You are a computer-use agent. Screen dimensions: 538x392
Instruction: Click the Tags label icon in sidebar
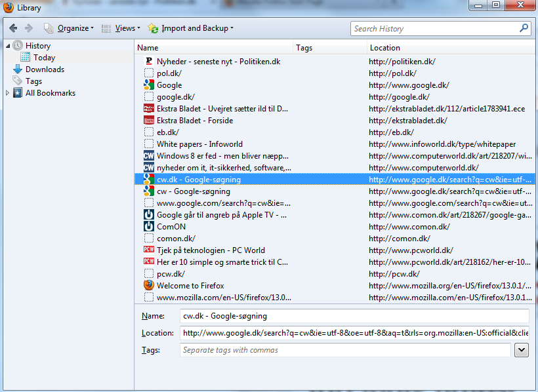click(x=18, y=81)
